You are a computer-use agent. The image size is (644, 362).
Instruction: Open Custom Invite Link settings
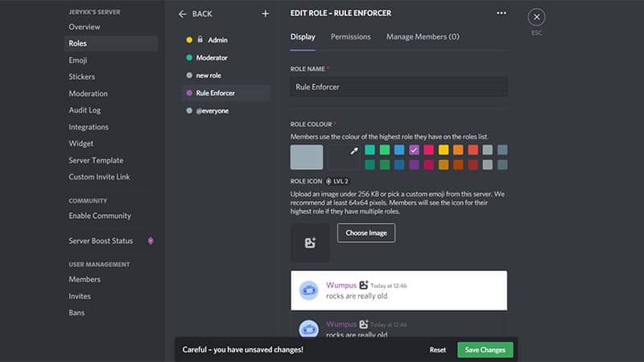tap(111, 177)
